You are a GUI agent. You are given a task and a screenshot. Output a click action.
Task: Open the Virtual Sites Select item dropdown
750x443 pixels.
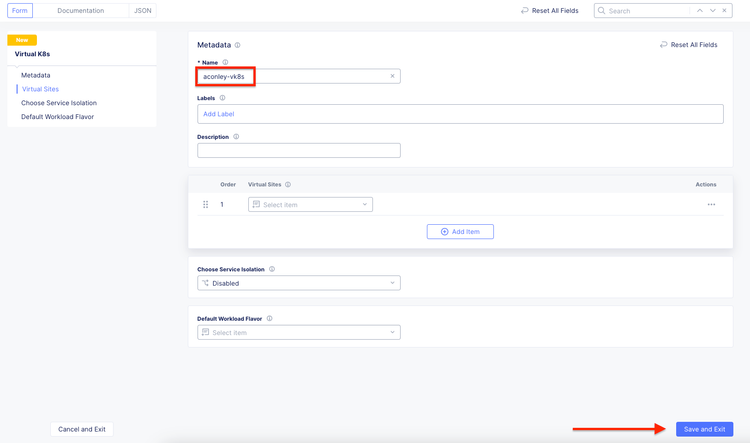[310, 204]
